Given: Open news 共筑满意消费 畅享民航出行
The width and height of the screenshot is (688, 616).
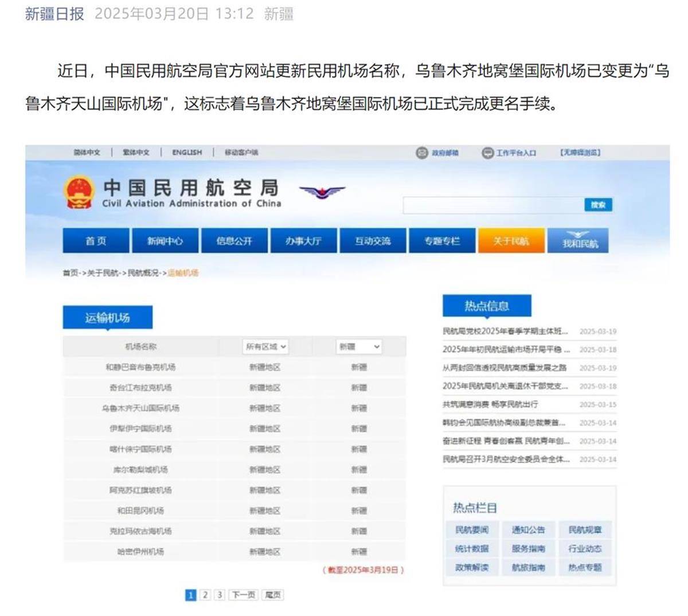Looking at the screenshot, I should [490, 404].
